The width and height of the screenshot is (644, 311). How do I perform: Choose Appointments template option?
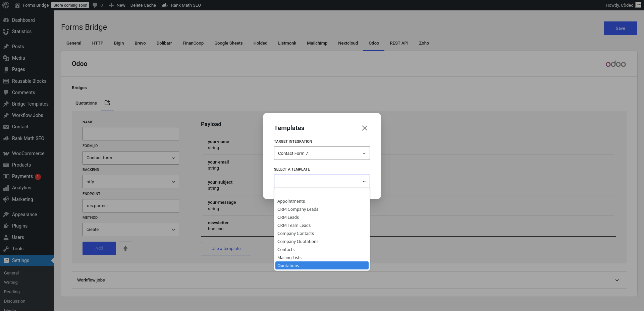322,201
